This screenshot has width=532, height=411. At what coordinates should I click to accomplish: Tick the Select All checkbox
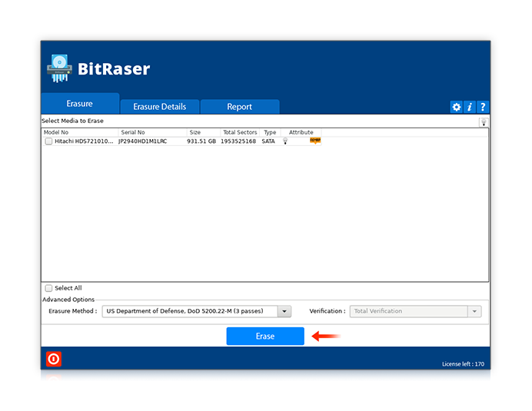(49, 288)
